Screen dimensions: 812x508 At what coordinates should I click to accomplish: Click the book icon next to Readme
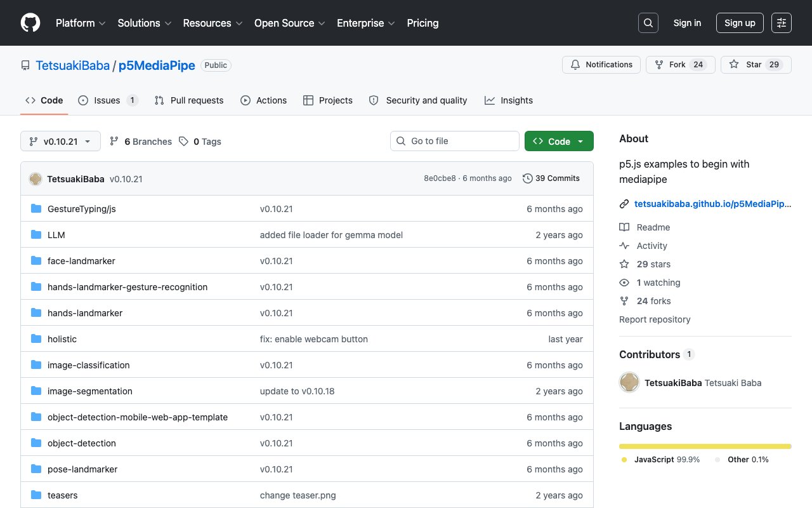coord(624,227)
